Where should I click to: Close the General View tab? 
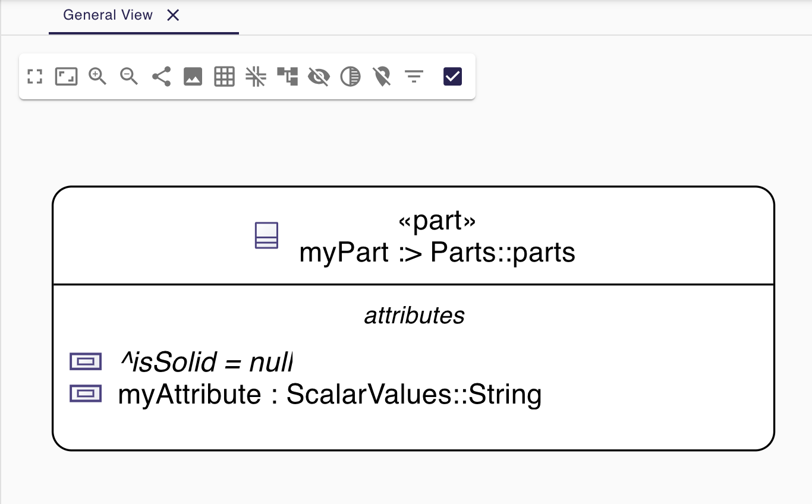click(172, 15)
